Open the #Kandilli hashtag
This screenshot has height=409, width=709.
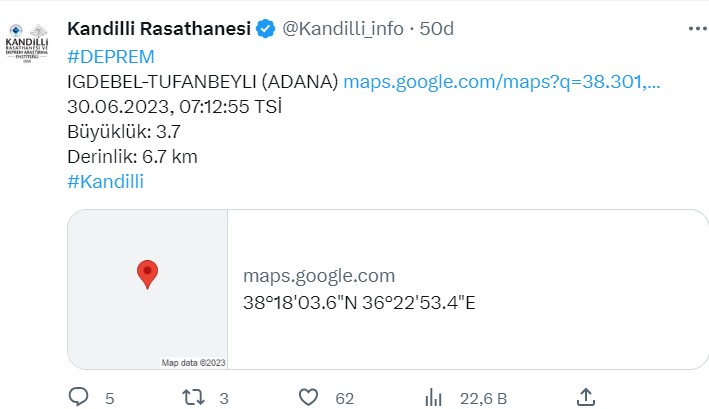click(x=105, y=182)
